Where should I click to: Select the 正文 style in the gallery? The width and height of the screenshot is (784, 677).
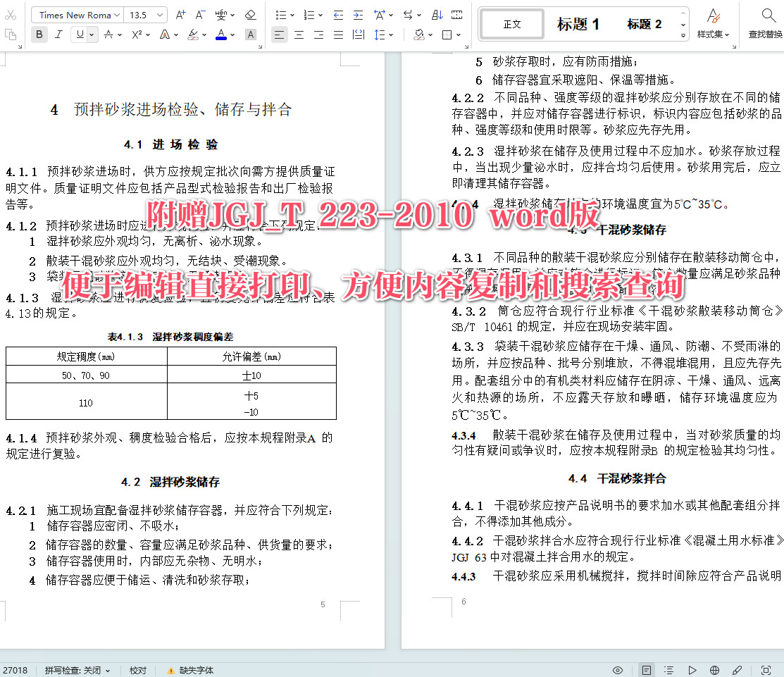(x=511, y=24)
